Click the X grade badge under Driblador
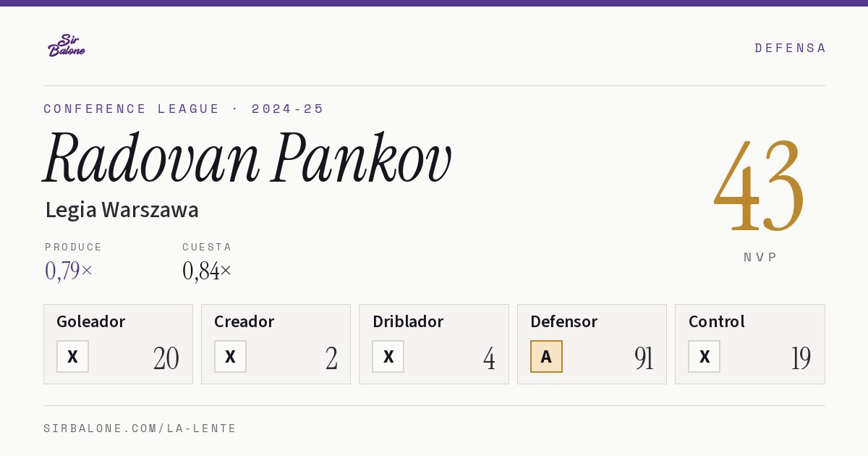The width and height of the screenshot is (868, 456). pyautogui.click(x=388, y=357)
